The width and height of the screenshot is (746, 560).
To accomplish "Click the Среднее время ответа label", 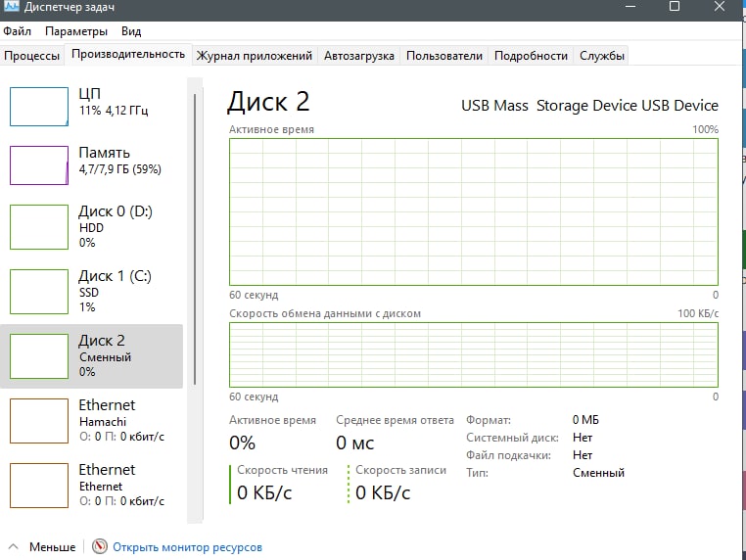I will (x=395, y=420).
